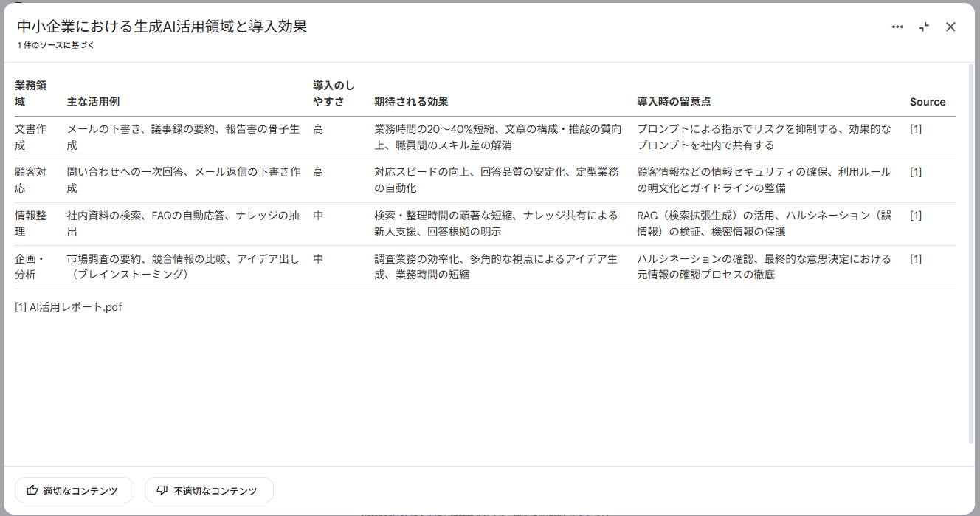Viewport: 980px width, 516px height.
Task: Click the cell starting 対応スピードの向上
Action: click(x=497, y=180)
